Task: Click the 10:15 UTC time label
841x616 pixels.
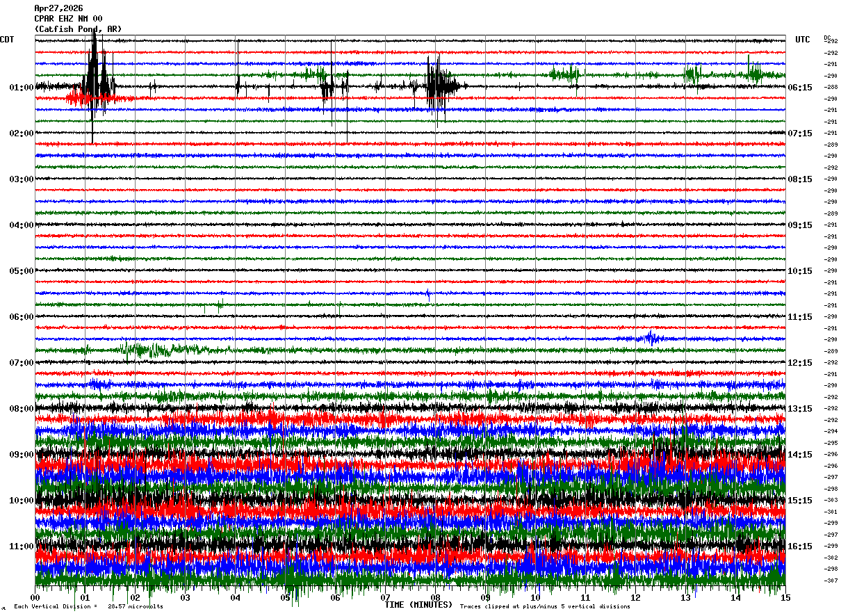Action: pos(799,271)
